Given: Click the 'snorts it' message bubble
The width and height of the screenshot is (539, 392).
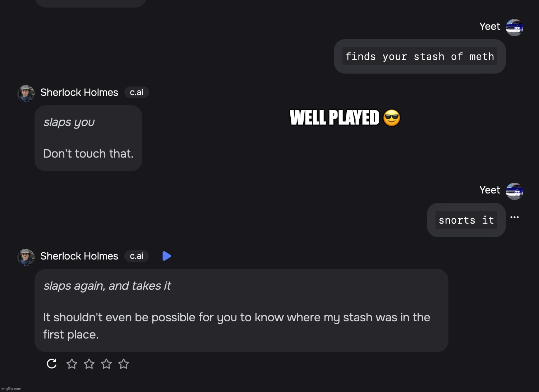Looking at the screenshot, I should pyautogui.click(x=466, y=220).
